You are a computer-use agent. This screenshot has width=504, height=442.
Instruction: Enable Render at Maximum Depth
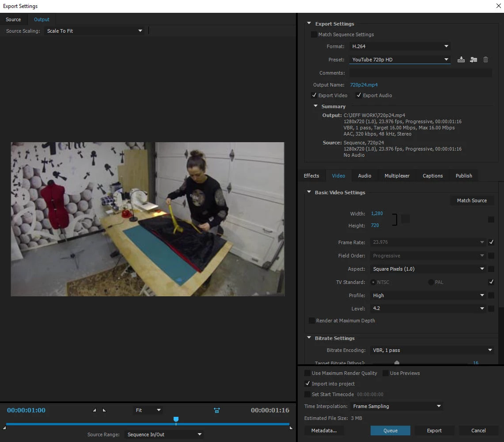pyautogui.click(x=311, y=321)
